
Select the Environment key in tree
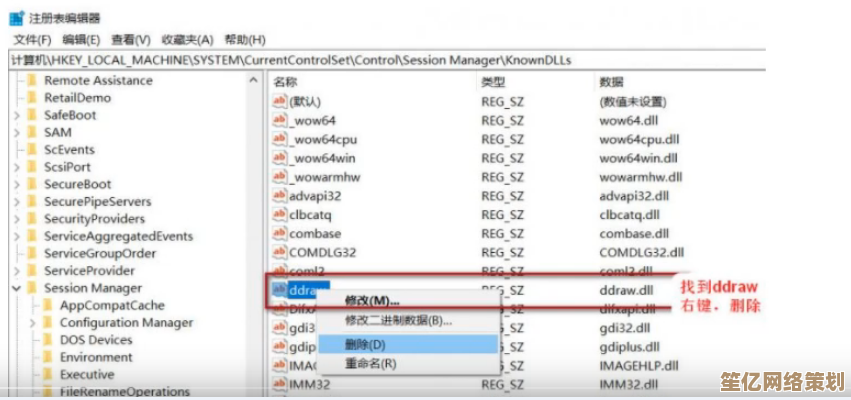96,357
